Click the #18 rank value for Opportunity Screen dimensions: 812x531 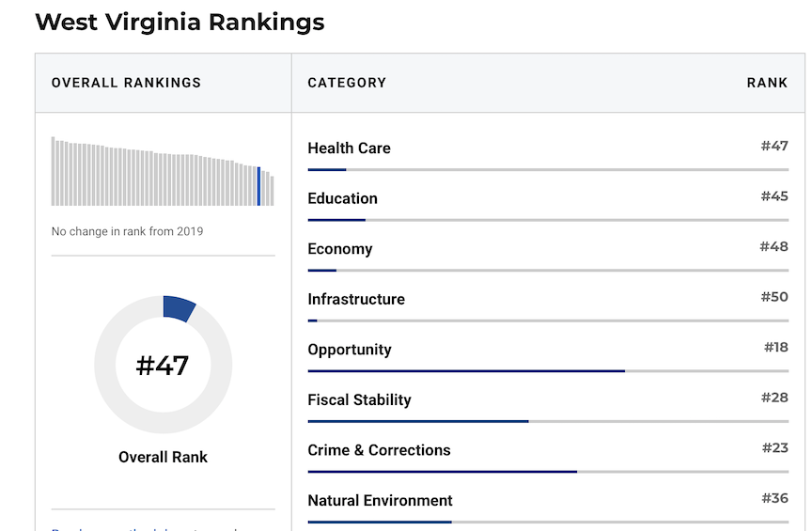coord(775,348)
